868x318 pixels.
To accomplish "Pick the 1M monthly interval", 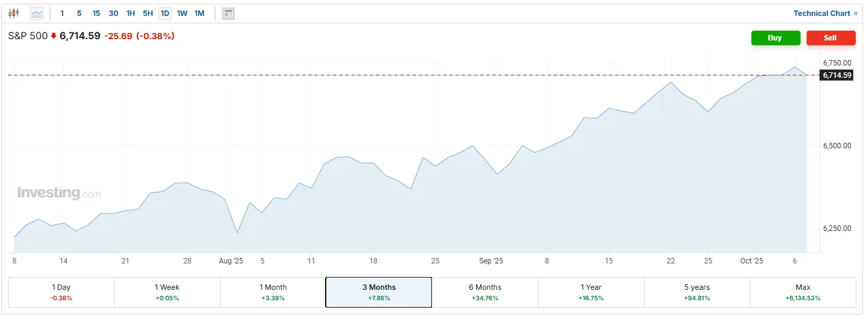I will [x=199, y=13].
